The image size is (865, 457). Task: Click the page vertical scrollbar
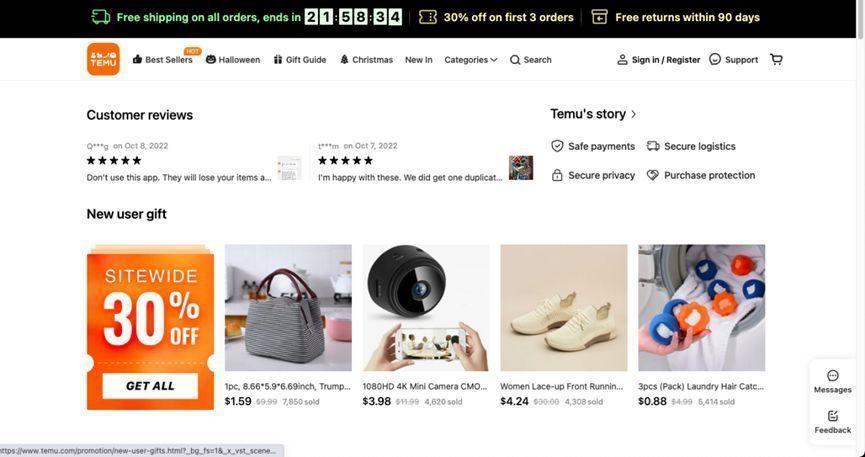pyautogui.click(x=860, y=200)
